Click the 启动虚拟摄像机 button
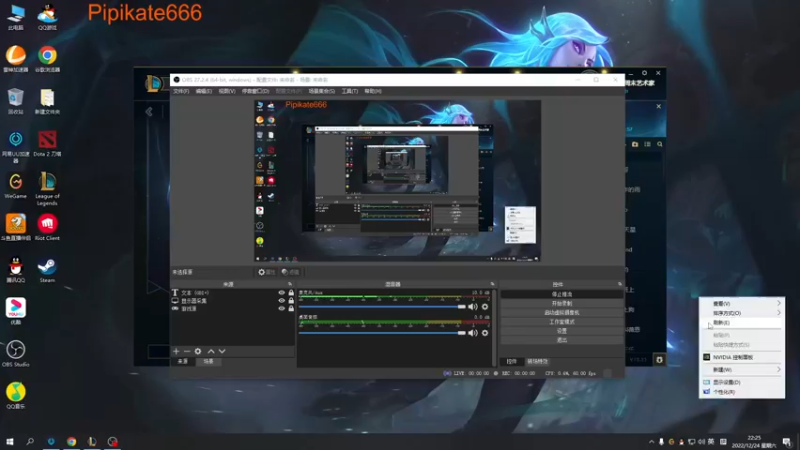 click(x=562, y=313)
